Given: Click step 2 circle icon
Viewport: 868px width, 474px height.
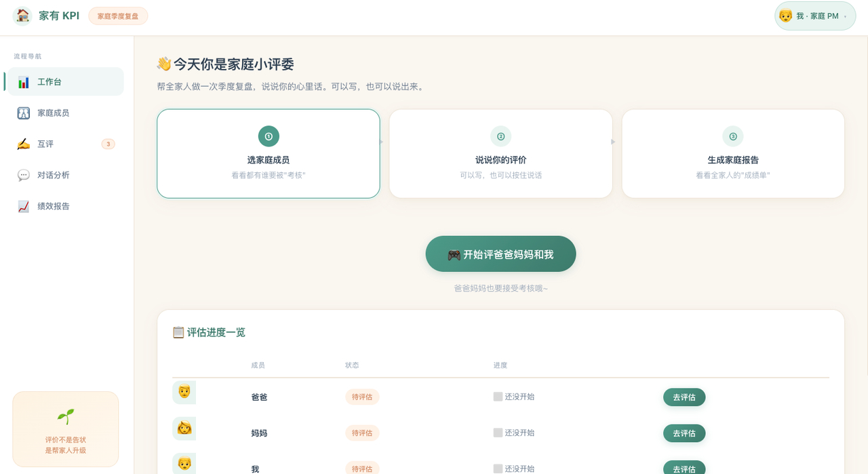Looking at the screenshot, I should point(501,136).
